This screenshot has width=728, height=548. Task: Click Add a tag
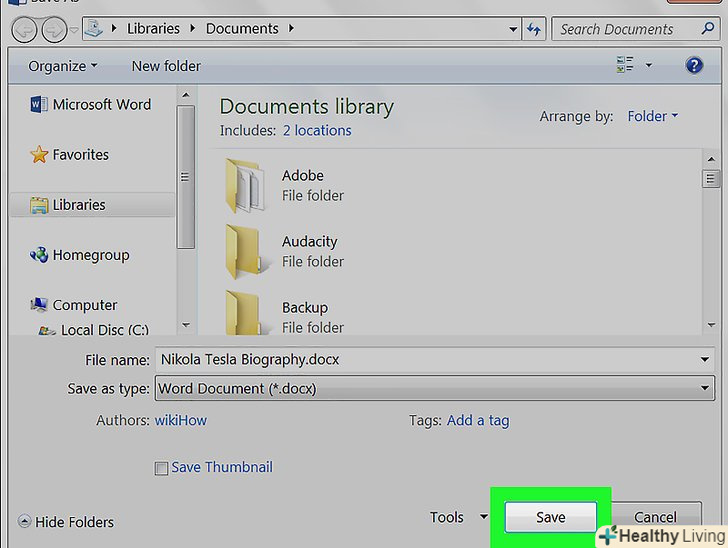pos(478,420)
